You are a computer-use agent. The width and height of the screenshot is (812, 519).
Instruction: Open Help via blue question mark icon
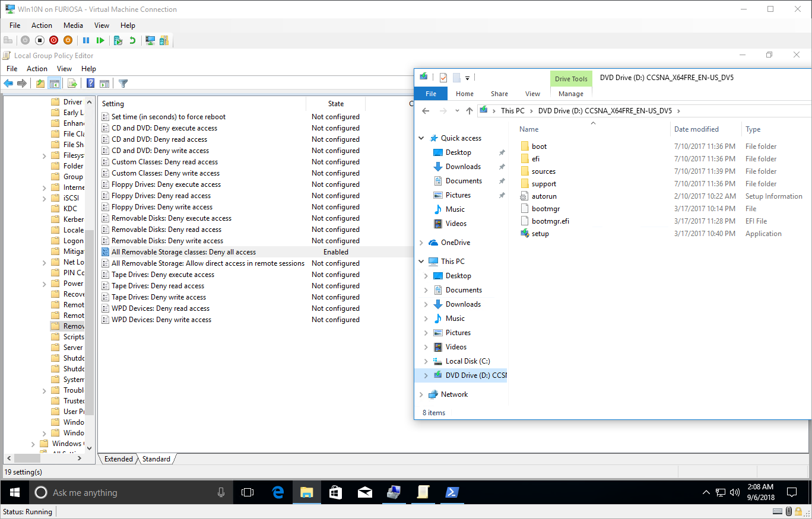point(91,84)
